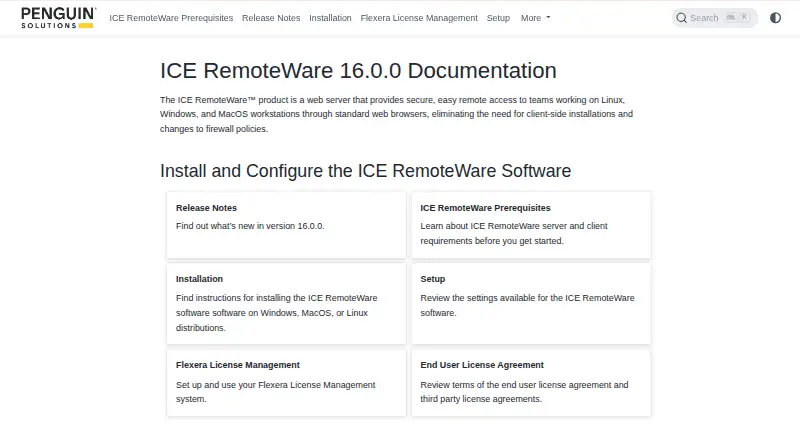Open the Installation card

pyautogui.click(x=286, y=304)
